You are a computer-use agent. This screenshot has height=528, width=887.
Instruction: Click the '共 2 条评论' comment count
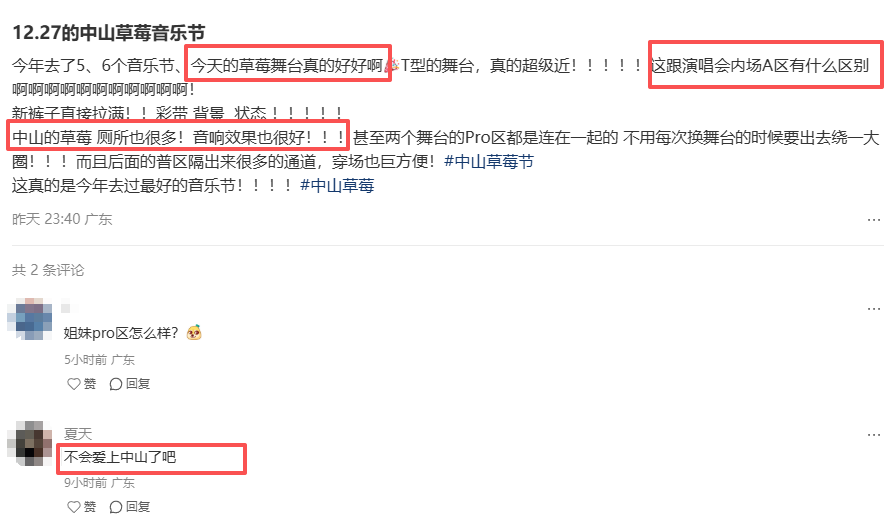pyautogui.click(x=48, y=270)
